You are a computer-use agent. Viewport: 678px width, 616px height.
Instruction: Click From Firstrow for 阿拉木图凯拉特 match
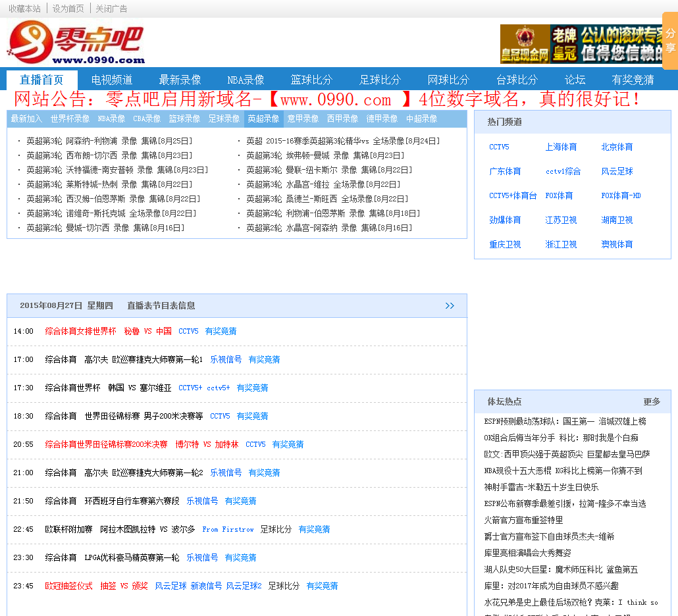point(228,530)
